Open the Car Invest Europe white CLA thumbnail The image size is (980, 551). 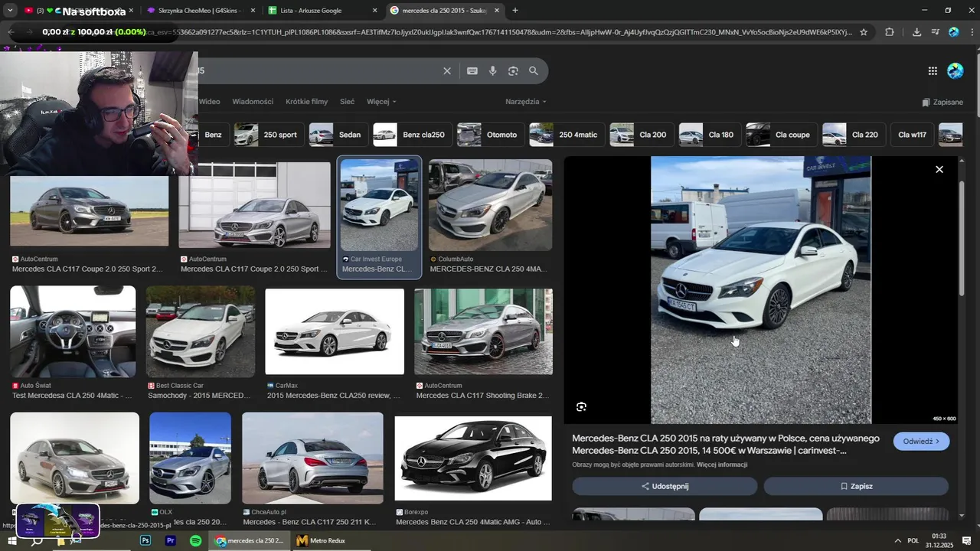379,205
